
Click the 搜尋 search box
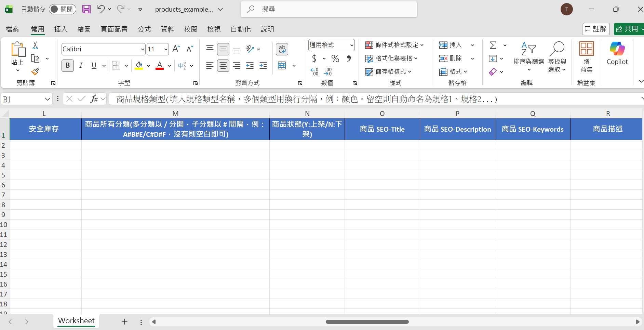click(x=329, y=9)
